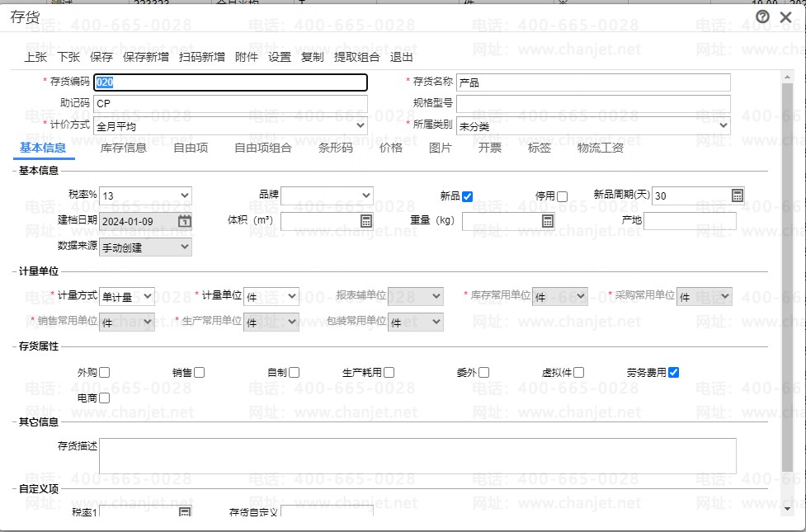Check the 外购 attribute

[104, 373]
